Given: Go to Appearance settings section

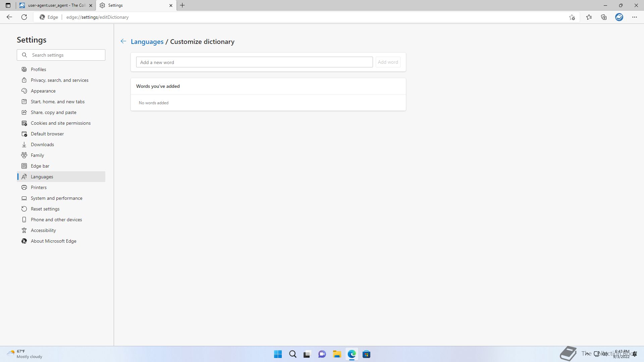Looking at the screenshot, I should [x=43, y=91].
